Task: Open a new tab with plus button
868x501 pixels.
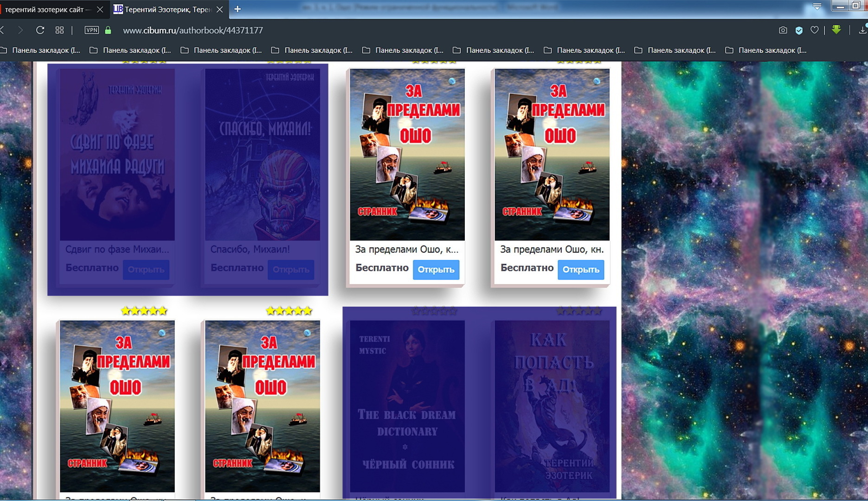Action: 238,9
